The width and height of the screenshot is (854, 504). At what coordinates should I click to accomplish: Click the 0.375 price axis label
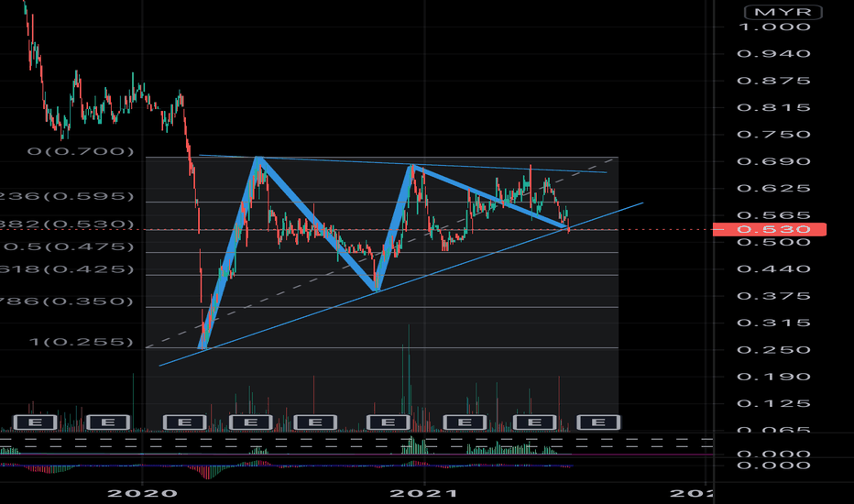coord(774,296)
